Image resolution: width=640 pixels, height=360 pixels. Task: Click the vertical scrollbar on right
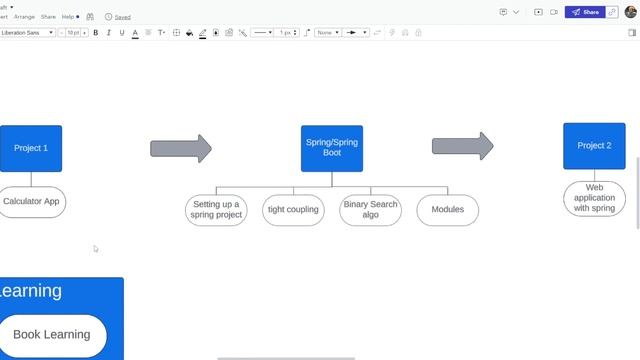click(x=638, y=193)
